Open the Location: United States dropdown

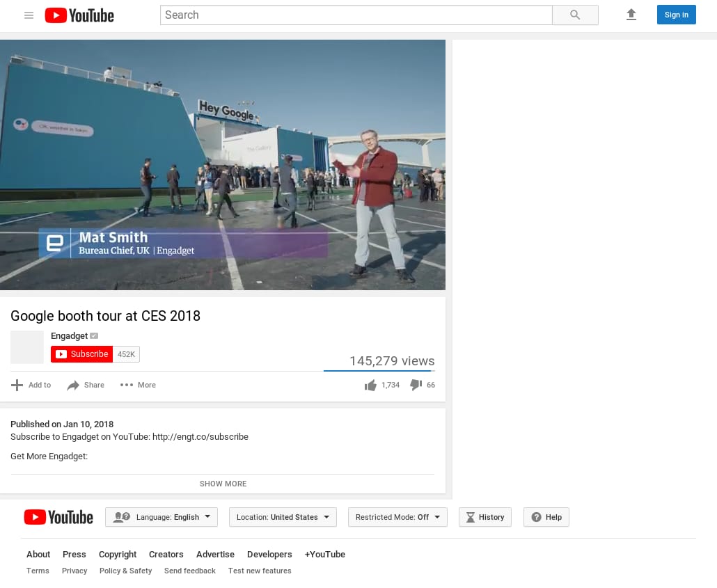pyautogui.click(x=283, y=517)
